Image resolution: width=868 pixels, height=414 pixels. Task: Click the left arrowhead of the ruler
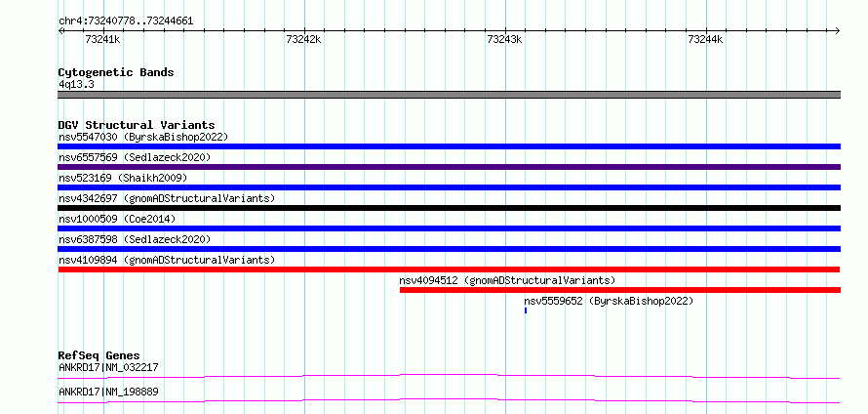(60, 31)
